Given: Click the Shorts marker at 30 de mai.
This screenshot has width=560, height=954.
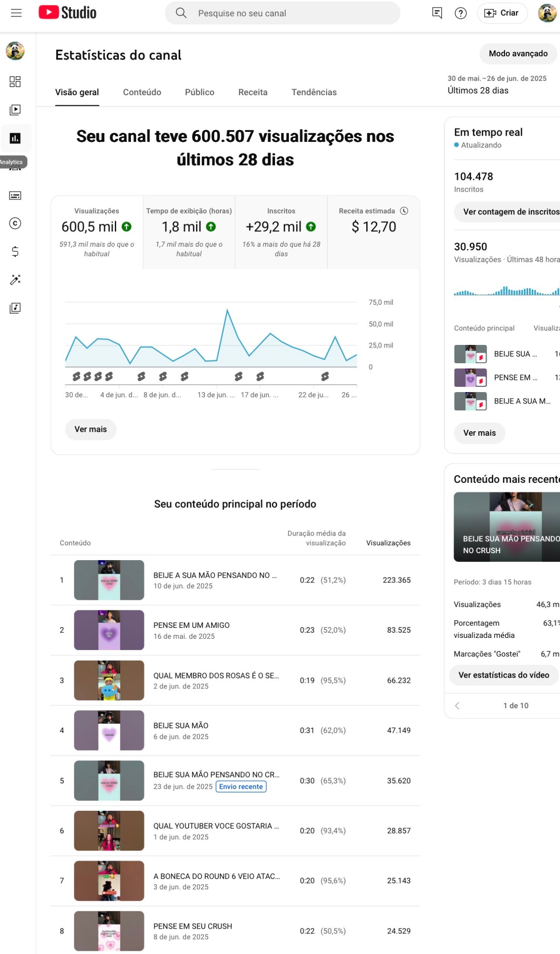Looking at the screenshot, I should pos(76,376).
